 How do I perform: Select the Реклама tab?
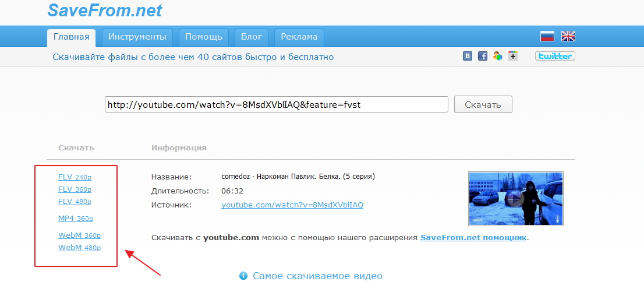pos(299,37)
